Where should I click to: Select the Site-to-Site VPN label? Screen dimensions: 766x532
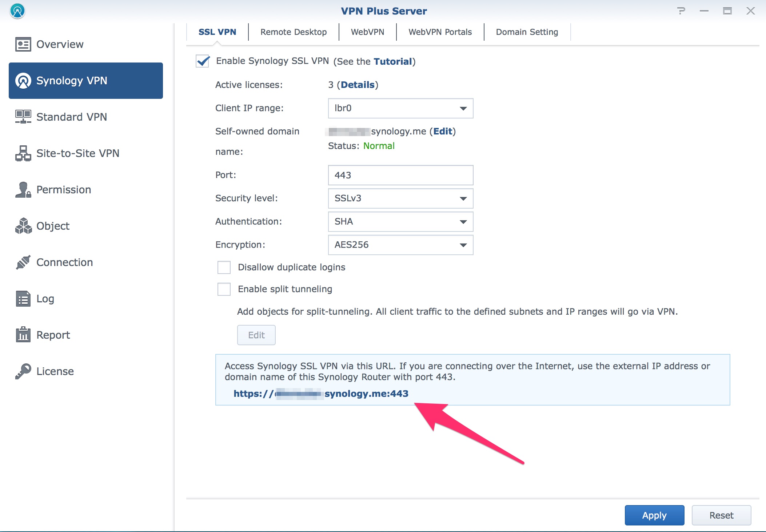78,153
